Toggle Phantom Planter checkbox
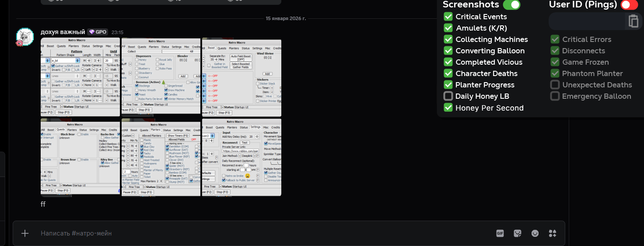Image resolution: width=644 pixels, height=246 pixels. 555,73
